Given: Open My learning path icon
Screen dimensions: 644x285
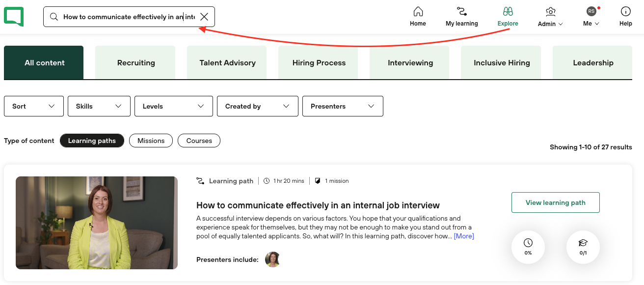Looking at the screenshot, I should (x=461, y=12).
